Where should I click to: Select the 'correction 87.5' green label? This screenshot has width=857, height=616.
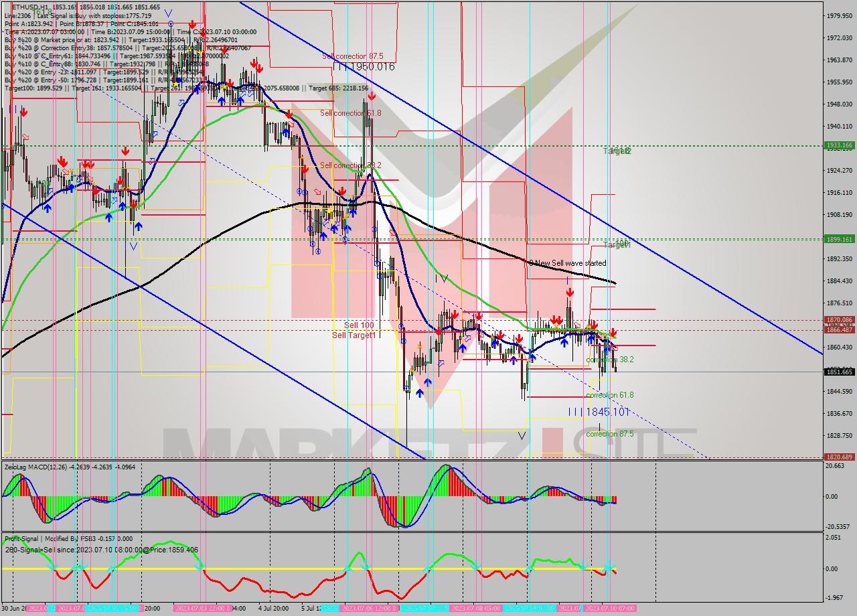pos(611,434)
